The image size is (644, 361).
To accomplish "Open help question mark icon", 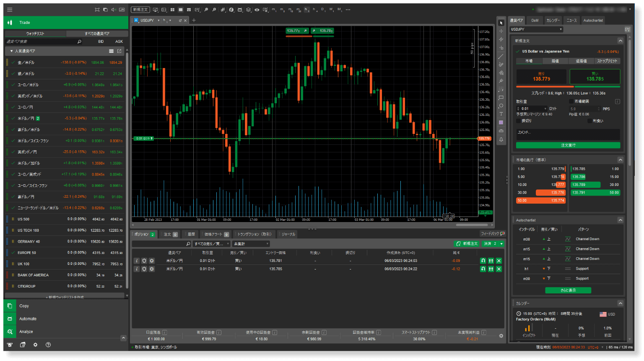I will [48, 345].
